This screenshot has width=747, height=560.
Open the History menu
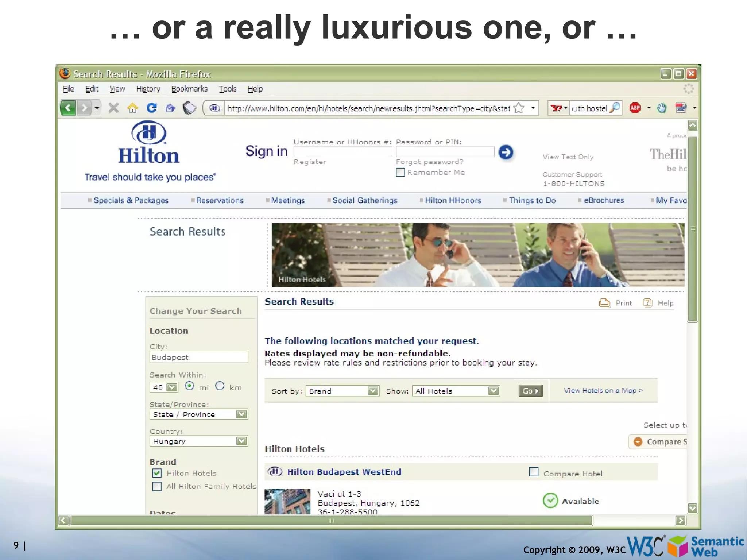point(148,89)
